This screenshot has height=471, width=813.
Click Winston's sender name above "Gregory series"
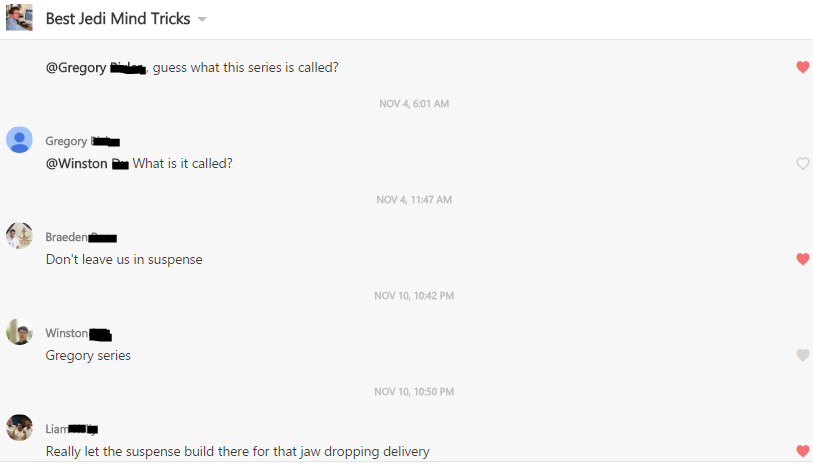coord(66,333)
